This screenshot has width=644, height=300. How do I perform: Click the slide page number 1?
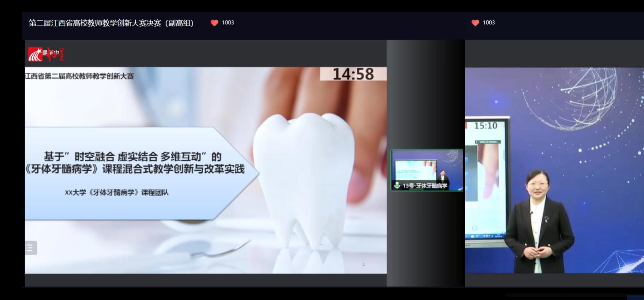[364, 264]
